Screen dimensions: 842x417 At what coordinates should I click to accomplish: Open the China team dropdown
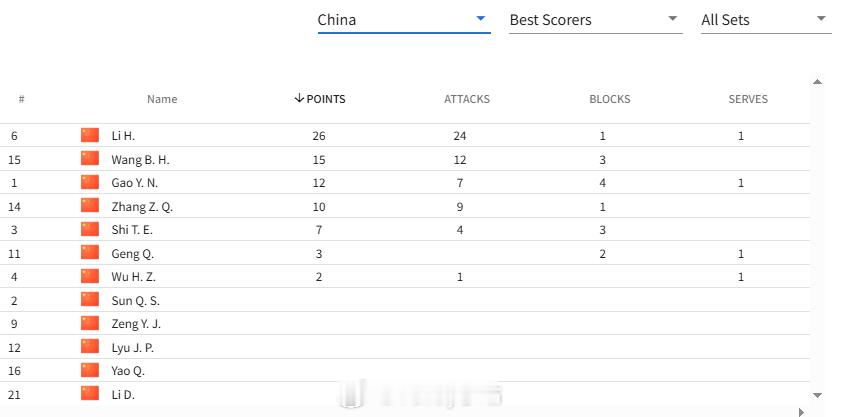pos(404,20)
